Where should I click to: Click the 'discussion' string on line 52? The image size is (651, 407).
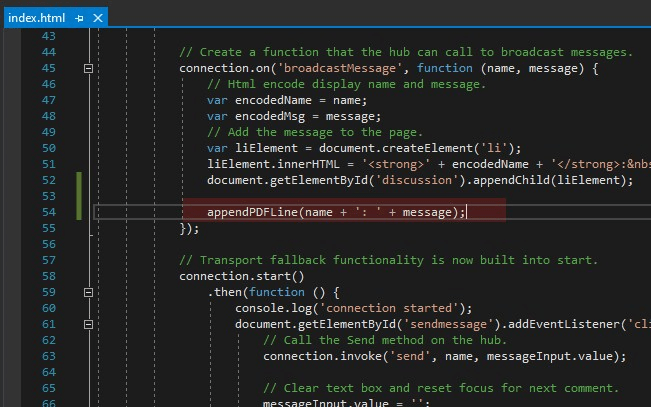416,180
